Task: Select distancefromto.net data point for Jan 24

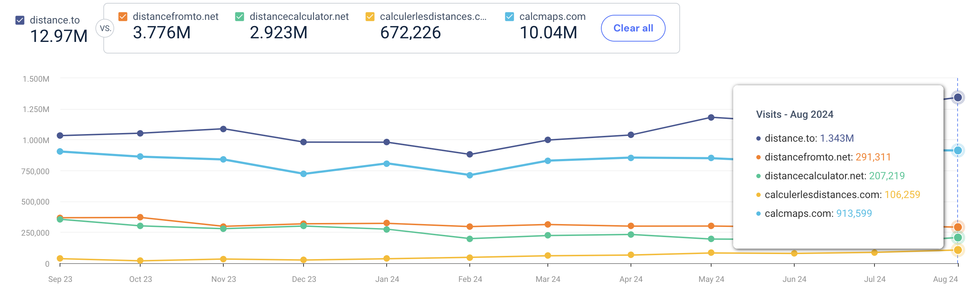Action: point(387,223)
